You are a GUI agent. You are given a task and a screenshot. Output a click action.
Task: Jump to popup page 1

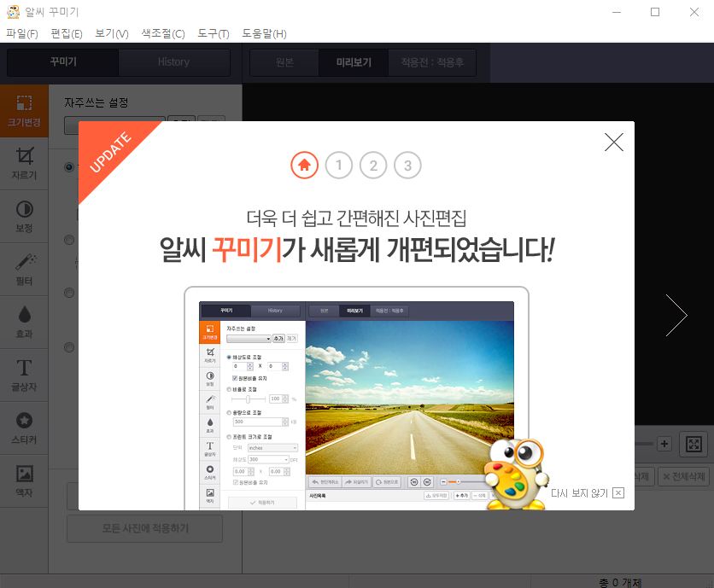339,165
